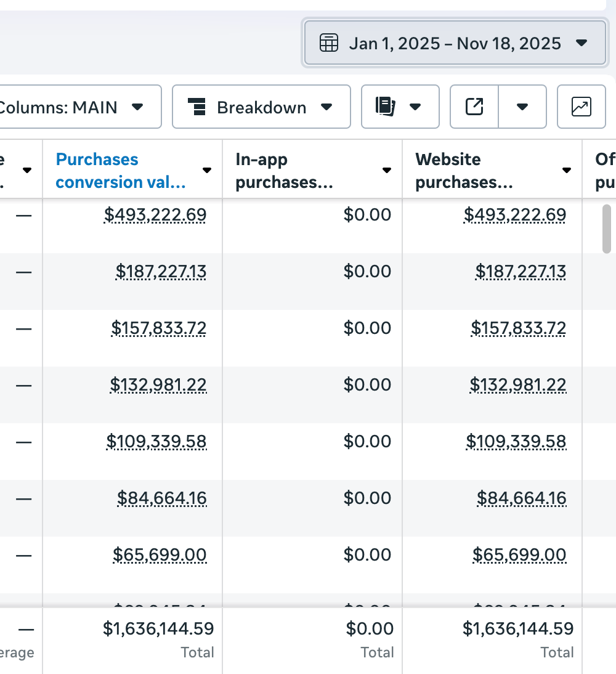Screen dimensions: 616x674
Task: Click the $65,699.00 website purchases value
Action: click(519, 554)
